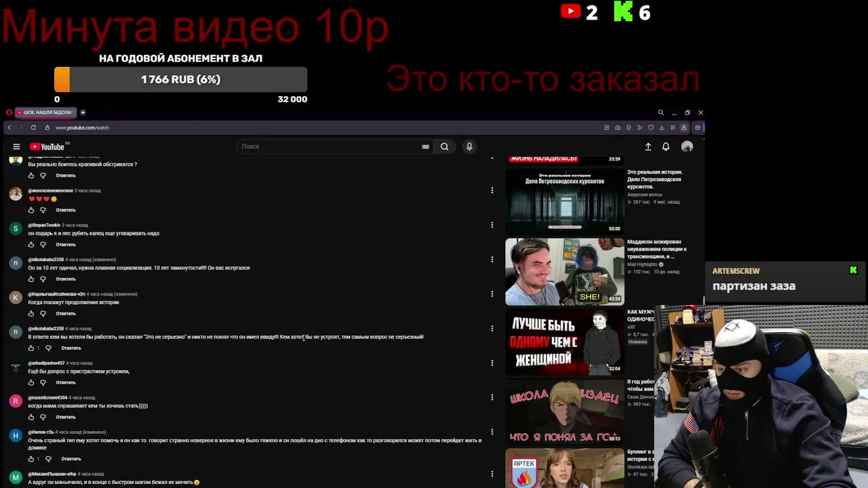Open the on-screen keyboard icon in search box

425,146
